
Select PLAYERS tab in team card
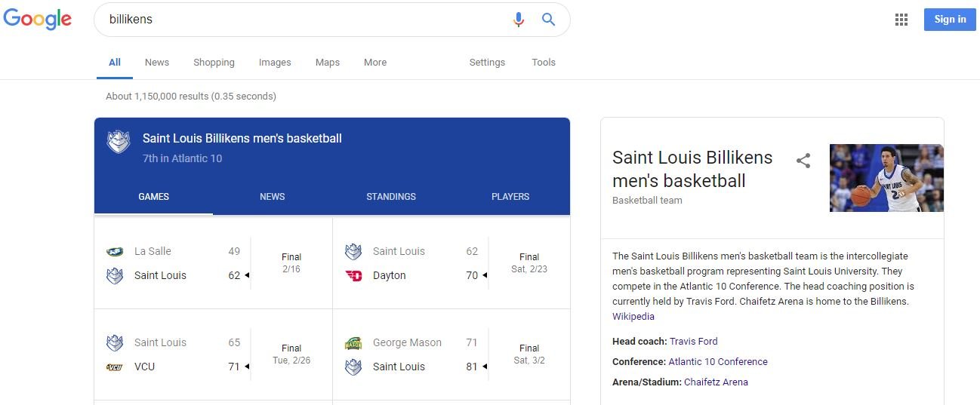click(510, 197)
